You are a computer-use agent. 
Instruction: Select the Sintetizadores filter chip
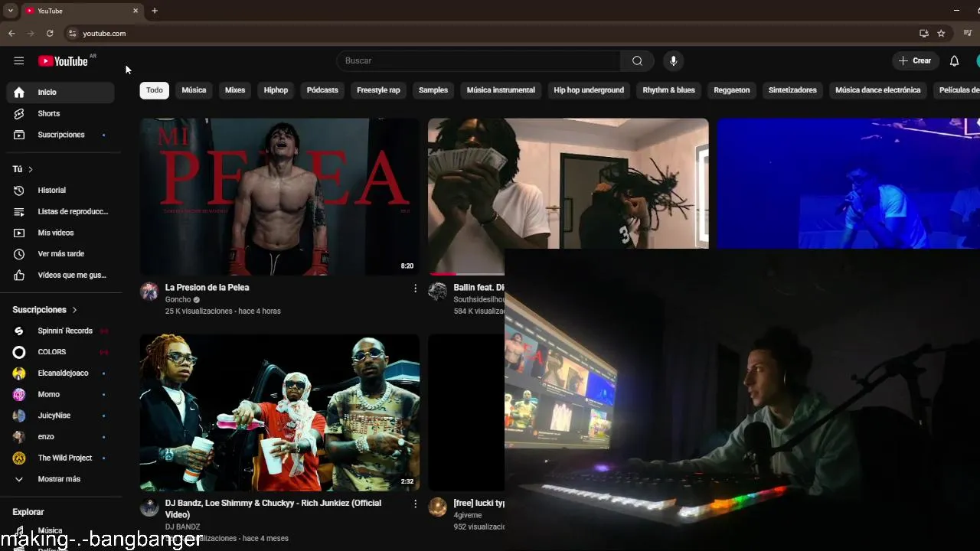(792, 90)
